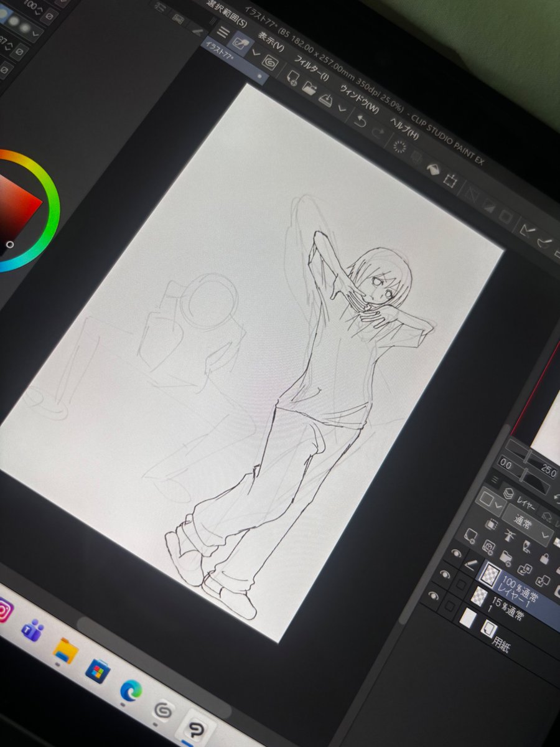560x747 pixels.
Task: Click the navigator rotation value 0.0 field
Action: (506, 466)
